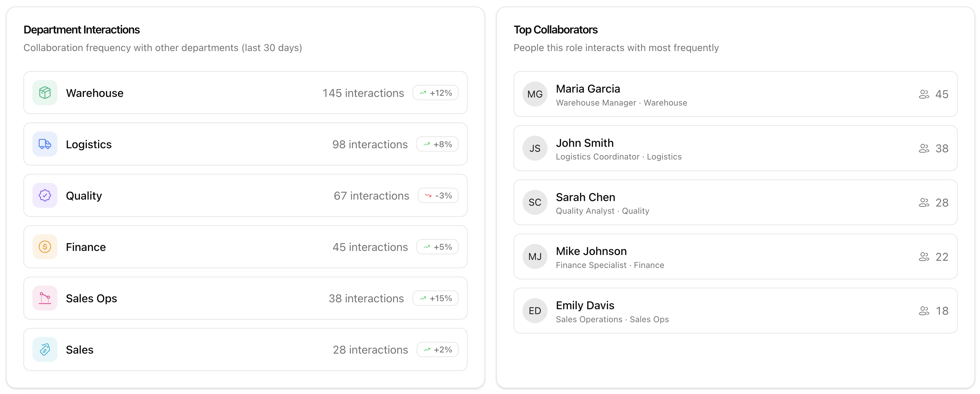Click the MG avatar for Maria Garcia

point(534,94)
